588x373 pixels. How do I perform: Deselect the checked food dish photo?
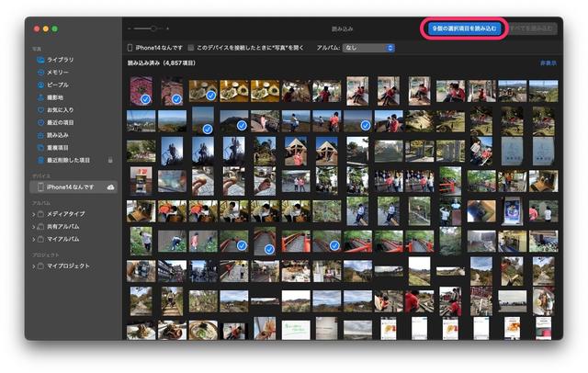(x=203, y=91)
